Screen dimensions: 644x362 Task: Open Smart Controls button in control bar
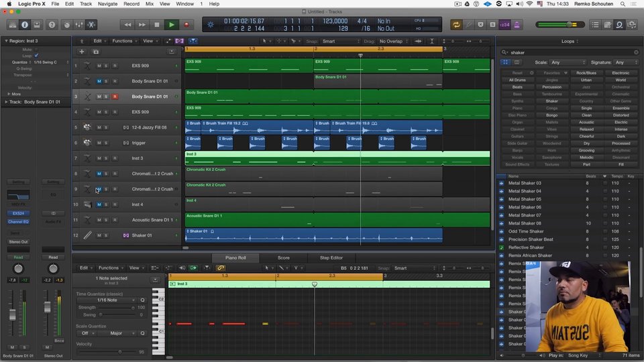coord(66,25)
